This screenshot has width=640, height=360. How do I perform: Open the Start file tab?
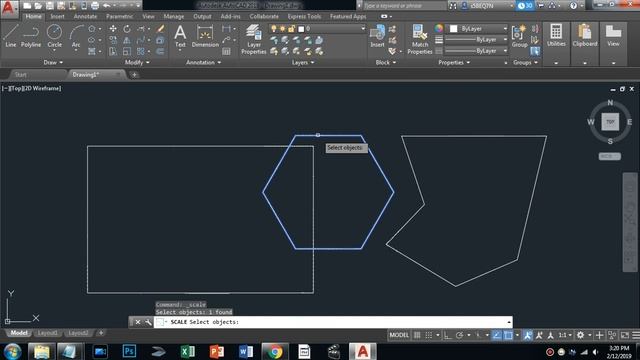[x=20, y=75]
